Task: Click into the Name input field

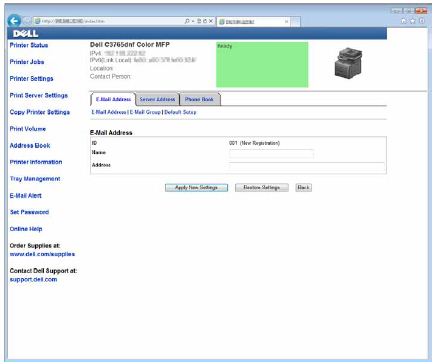Action: pyautogui.click(x=271, y=154)
